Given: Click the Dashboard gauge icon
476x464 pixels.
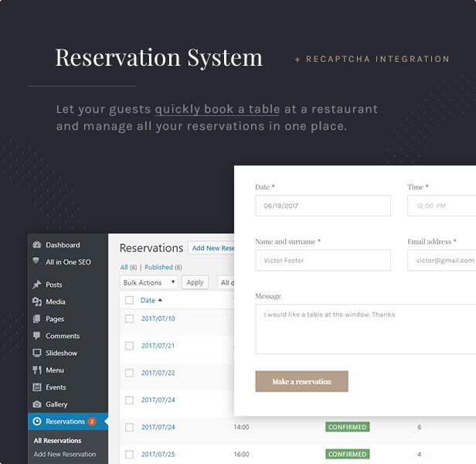Looking at the screenshot, I should [37, 245].
